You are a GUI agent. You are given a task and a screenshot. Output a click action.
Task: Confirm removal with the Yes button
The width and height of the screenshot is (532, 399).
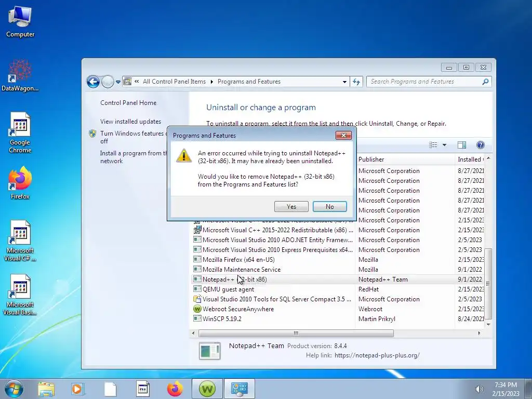(x=291, y=206)
